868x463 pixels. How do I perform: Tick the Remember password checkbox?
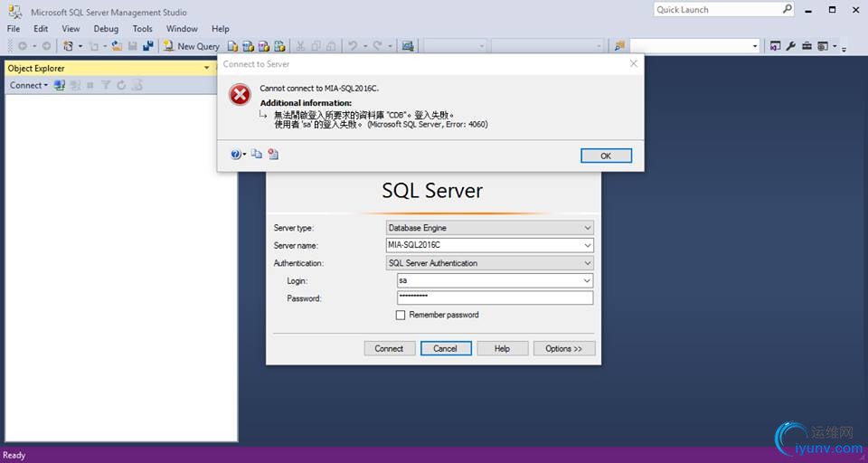[x=401, y=315]
